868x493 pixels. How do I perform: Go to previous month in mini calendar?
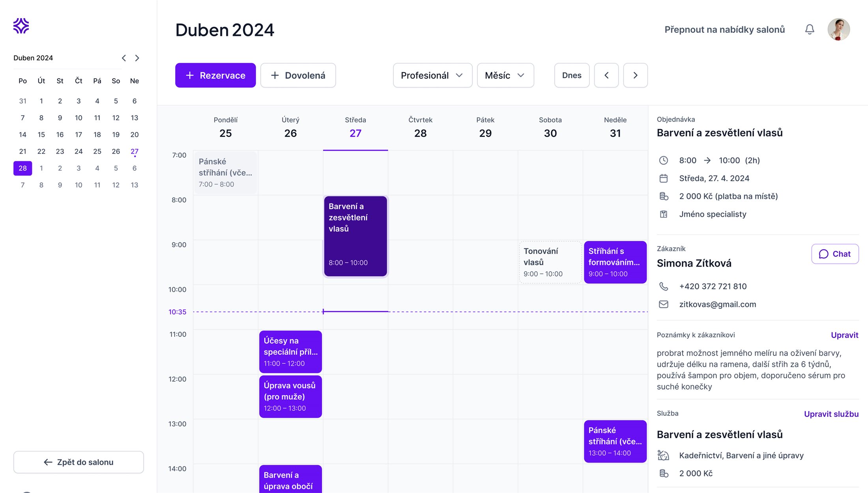(x=124, y=58)
